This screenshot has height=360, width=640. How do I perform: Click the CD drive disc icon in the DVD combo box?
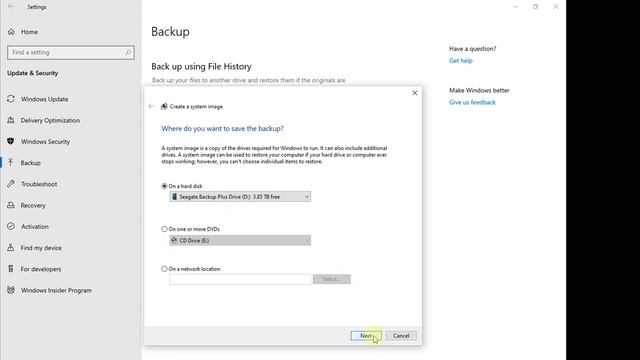(x=174, y=240)
